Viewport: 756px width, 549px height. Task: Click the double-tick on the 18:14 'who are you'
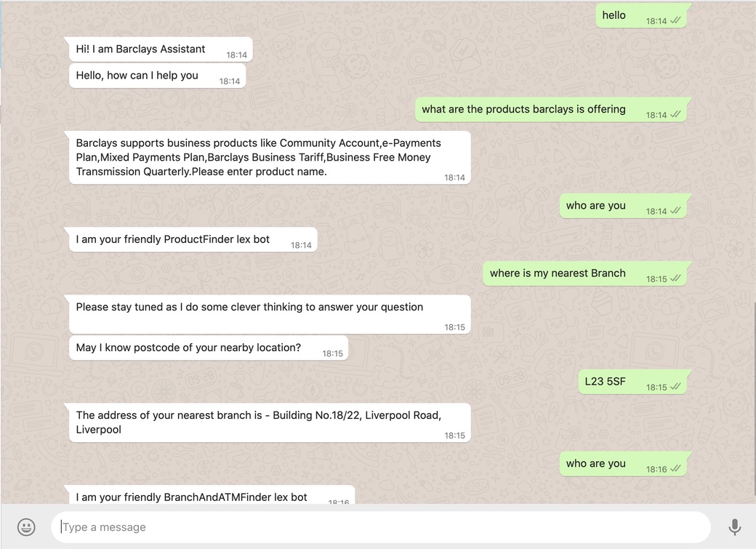675,212
